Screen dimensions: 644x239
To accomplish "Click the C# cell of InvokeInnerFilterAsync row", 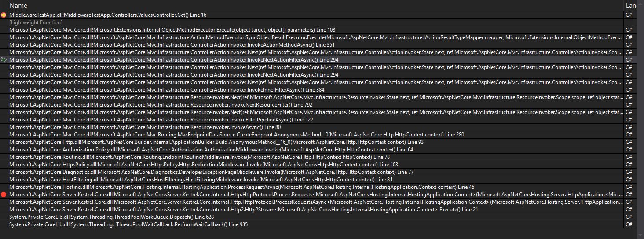I will 629,90.
